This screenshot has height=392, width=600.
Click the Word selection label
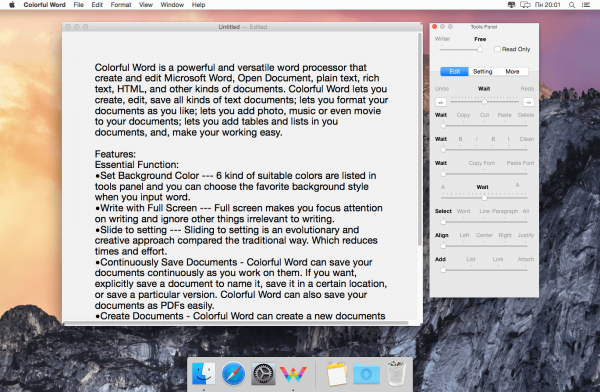tap(463, 211)
